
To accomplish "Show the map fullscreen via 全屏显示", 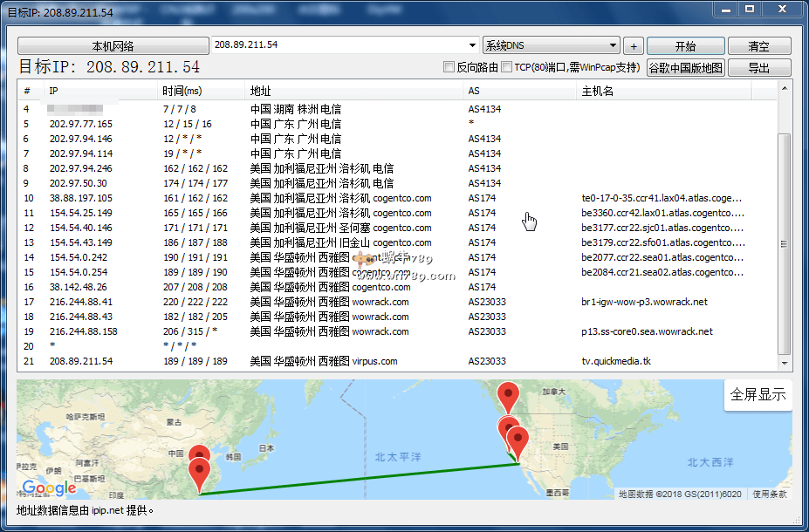I will pos(758,395).
